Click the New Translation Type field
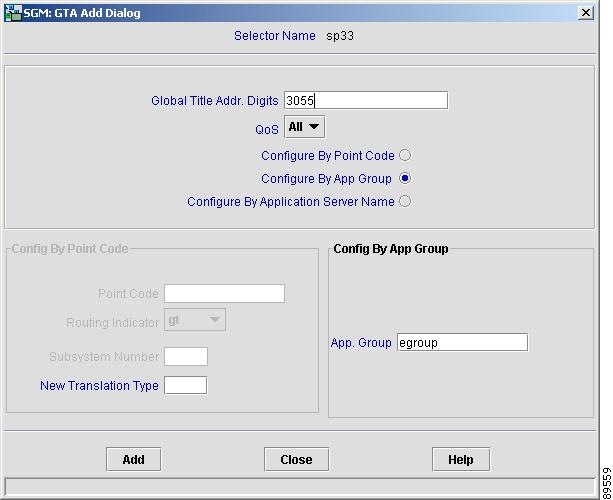The image size is (613, 500). click(x=185, y=385)
